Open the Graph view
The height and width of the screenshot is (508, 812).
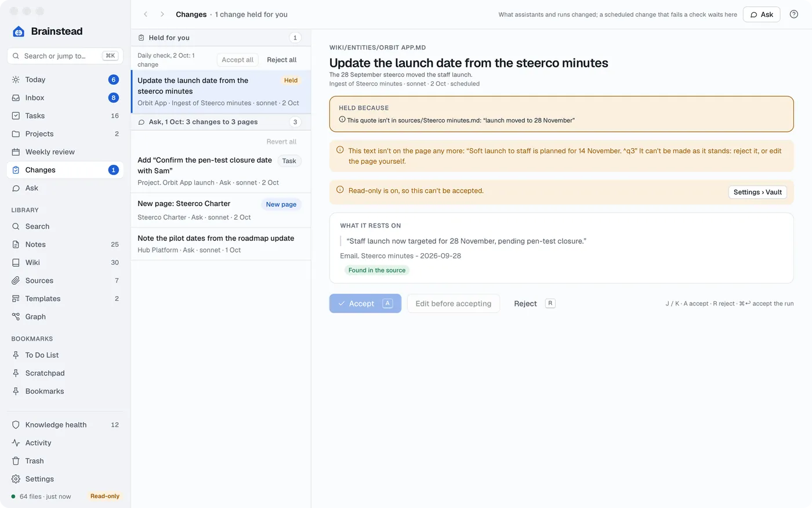(x=65, y=316)
